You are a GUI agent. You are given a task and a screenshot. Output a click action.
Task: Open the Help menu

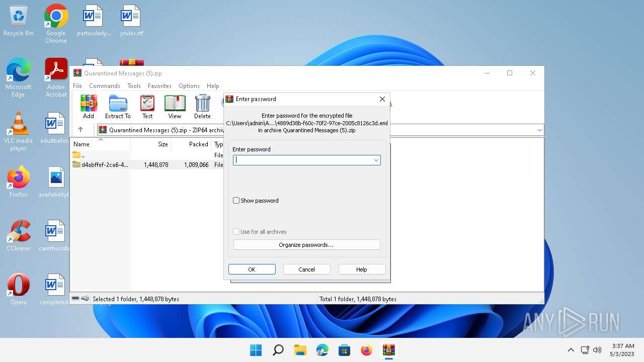(213, 86)
